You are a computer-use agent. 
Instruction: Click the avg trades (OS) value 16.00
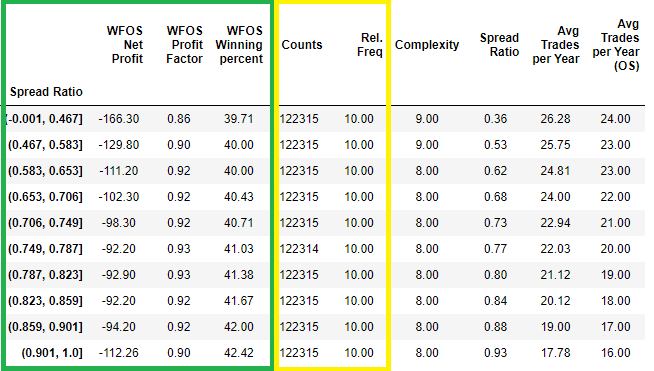tap(615, 353)
